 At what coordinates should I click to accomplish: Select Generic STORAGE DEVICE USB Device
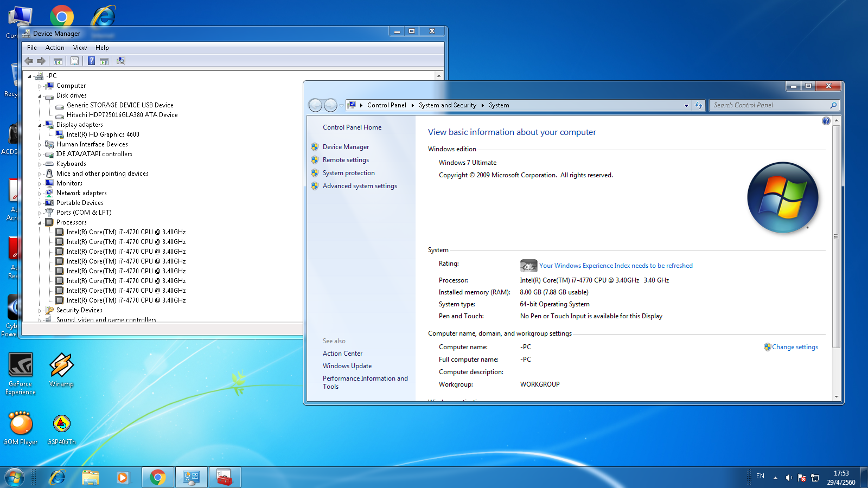pyautogui.click(x=120, y=105)
